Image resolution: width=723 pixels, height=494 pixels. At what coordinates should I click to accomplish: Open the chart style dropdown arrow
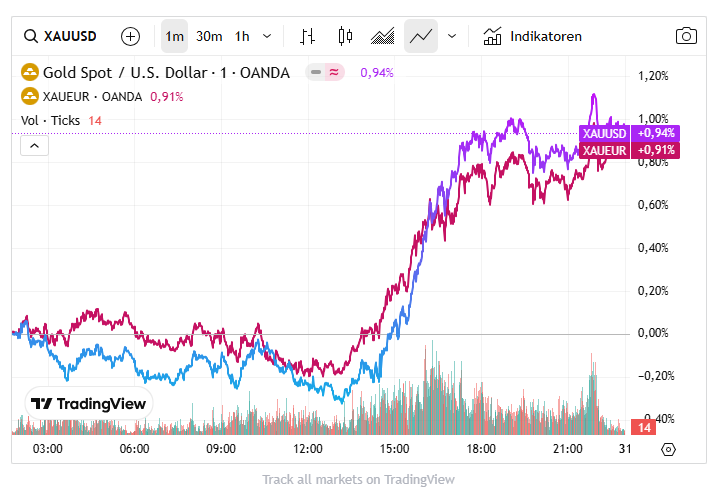point(451,36)
